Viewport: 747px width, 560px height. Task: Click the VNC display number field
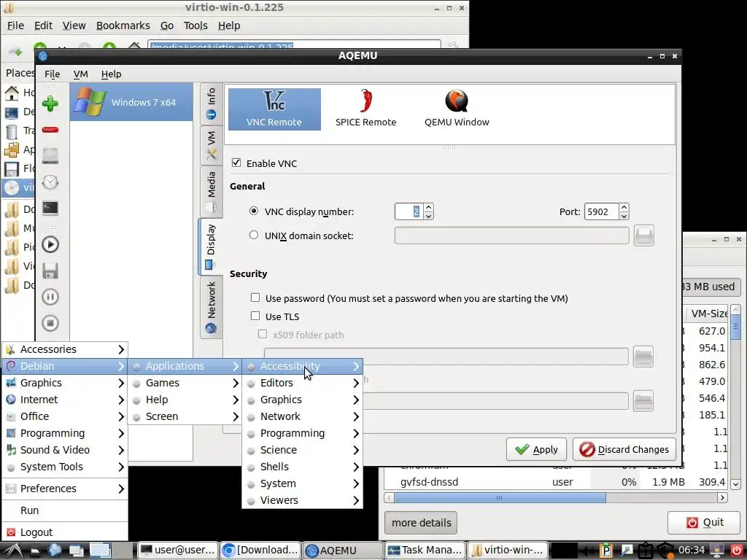pos(409,211)
